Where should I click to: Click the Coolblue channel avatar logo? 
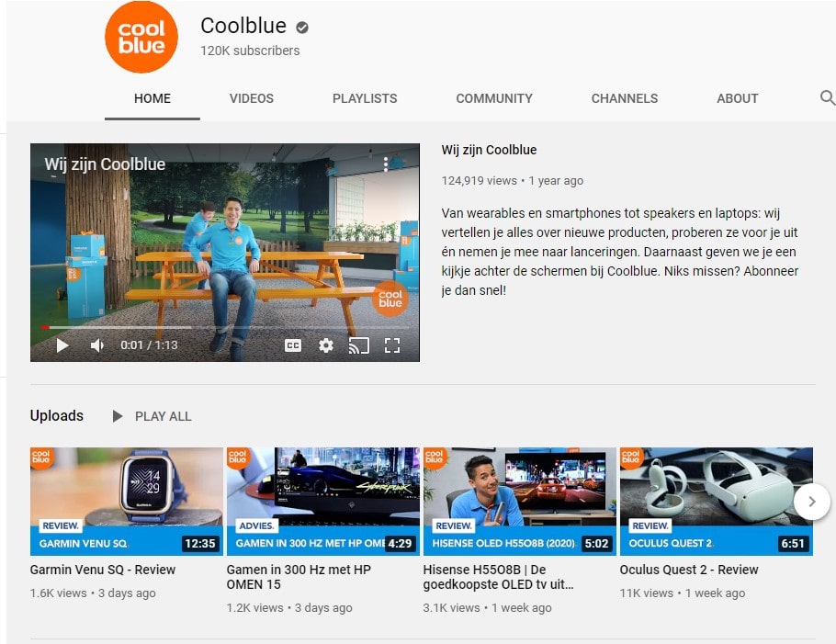coord(141,37)
